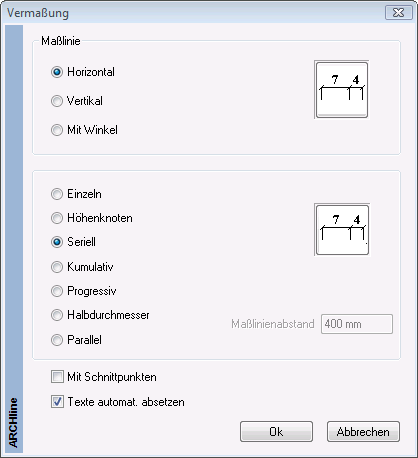Click the Abbrechen button
Image resolution: width=418 pixels, height=458 pixels.
click(363, 432)
